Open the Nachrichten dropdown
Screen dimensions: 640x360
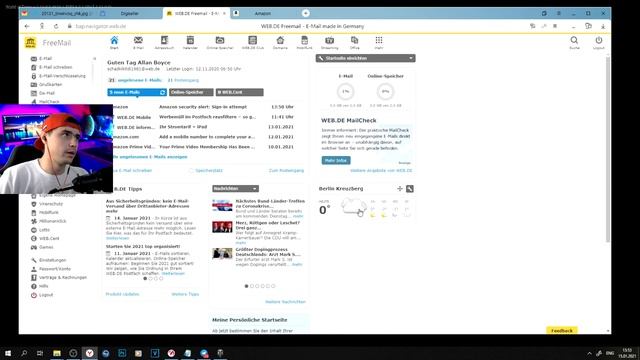(x=236, y=189)
